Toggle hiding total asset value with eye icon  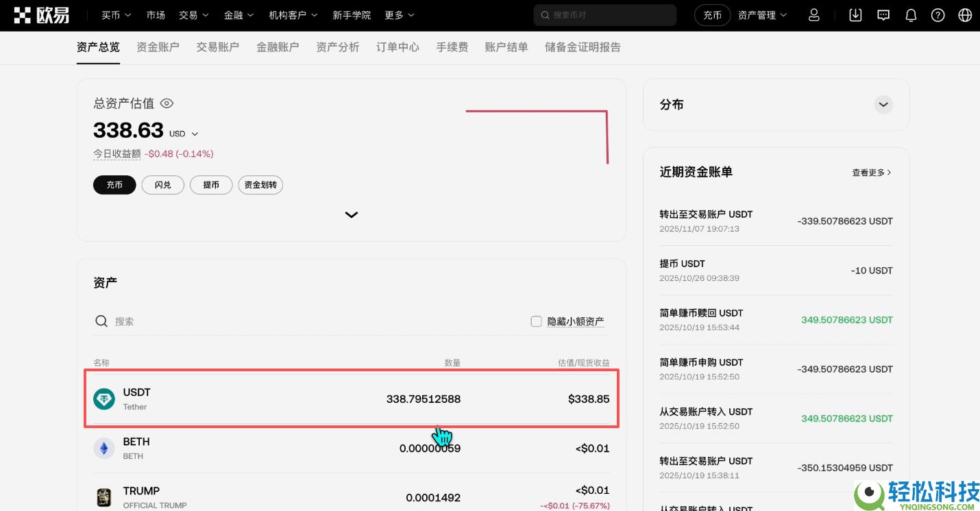click(x=167, y=103)
